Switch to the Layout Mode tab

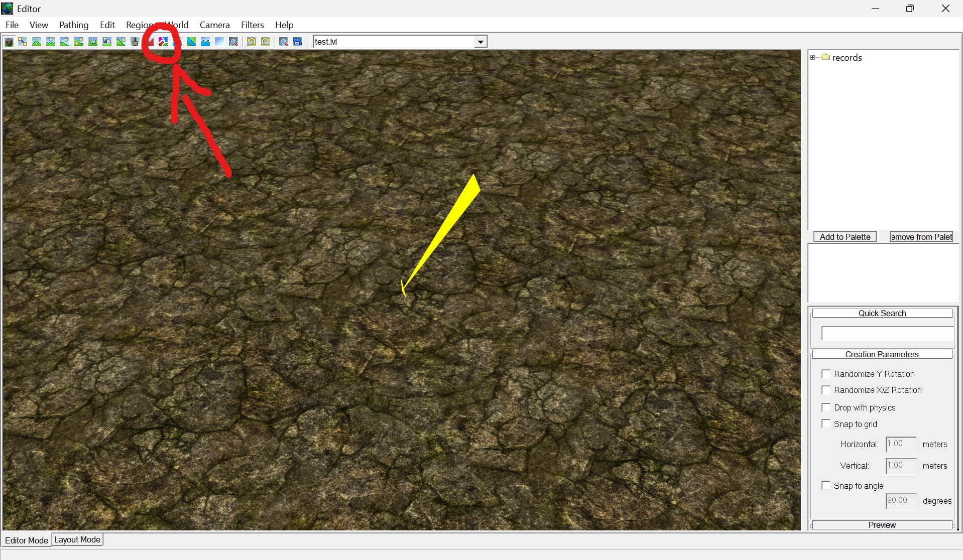(77, 539)
